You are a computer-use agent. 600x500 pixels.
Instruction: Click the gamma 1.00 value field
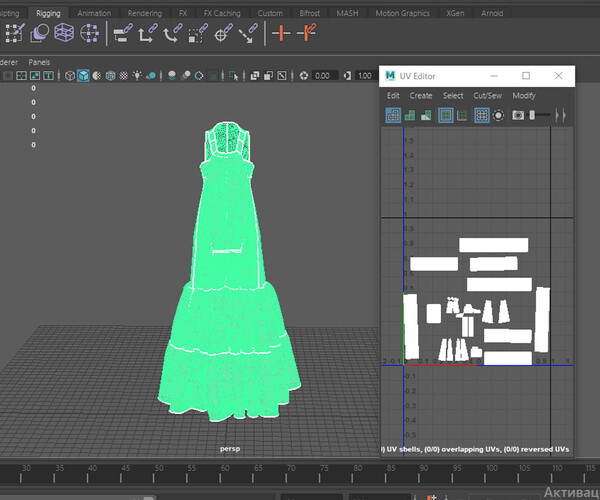pyautogui.click(x=365, y=76)
